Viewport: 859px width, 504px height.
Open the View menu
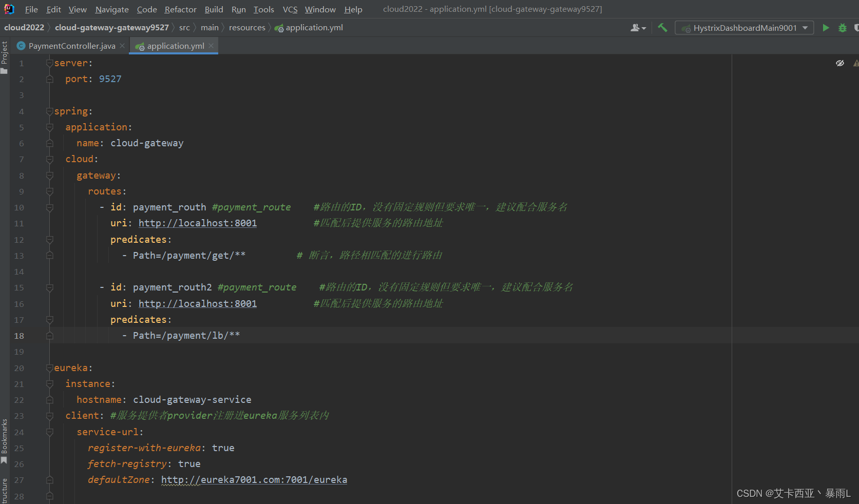click(78, 9)
